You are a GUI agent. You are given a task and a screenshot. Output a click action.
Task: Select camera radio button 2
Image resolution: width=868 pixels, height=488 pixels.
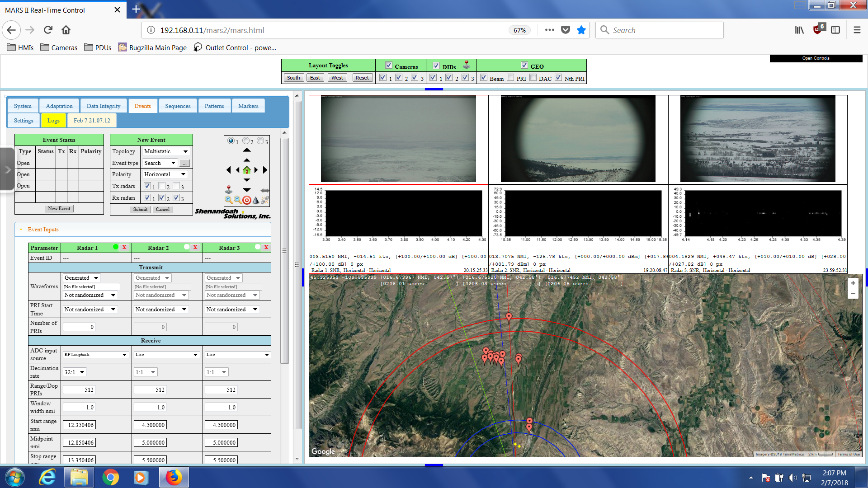246,141
